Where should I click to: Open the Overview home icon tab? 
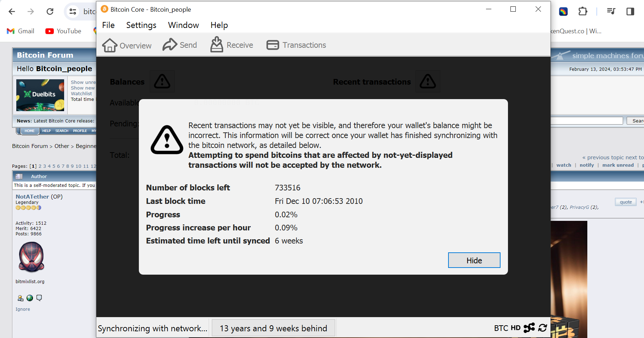point(109,45)
